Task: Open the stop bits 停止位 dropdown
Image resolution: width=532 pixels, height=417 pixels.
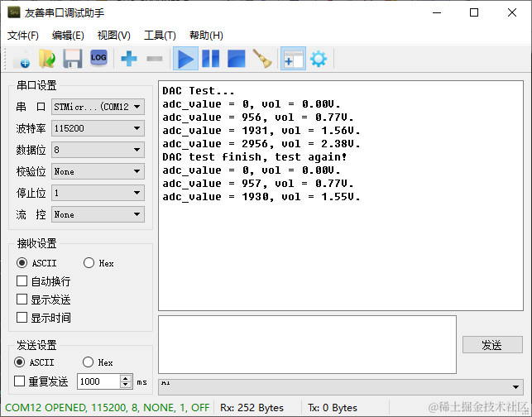Action: coord(98,193)
